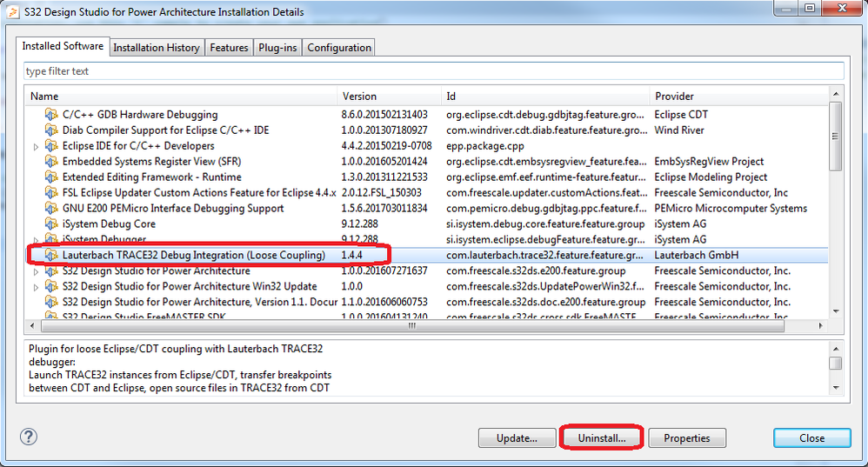Click the Lauterbach TRACE32 feature icon
The width and height of the screenshot is (868, 467).
point(51,255)
